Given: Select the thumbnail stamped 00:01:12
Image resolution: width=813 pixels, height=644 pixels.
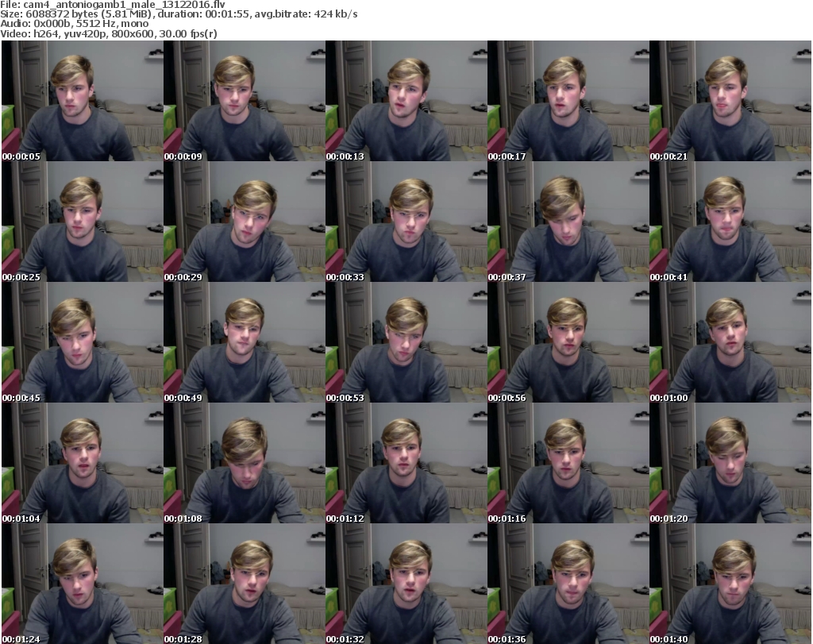Looking at the screenshot, I should tap(406, 463).
